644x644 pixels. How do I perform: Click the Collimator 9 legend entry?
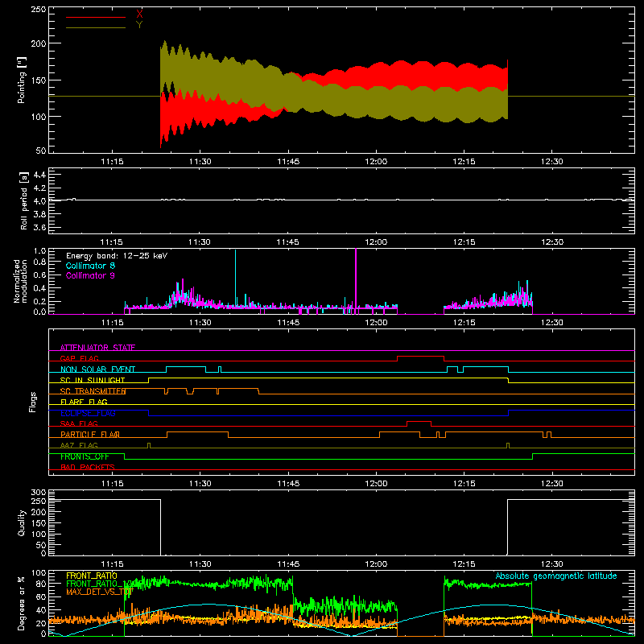[x=90, y=275]
